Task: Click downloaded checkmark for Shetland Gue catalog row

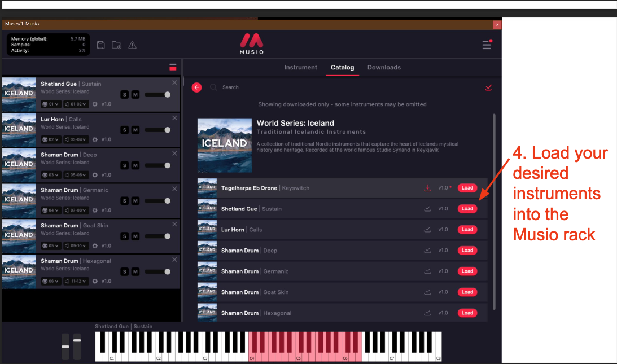Action: (427, 209)
